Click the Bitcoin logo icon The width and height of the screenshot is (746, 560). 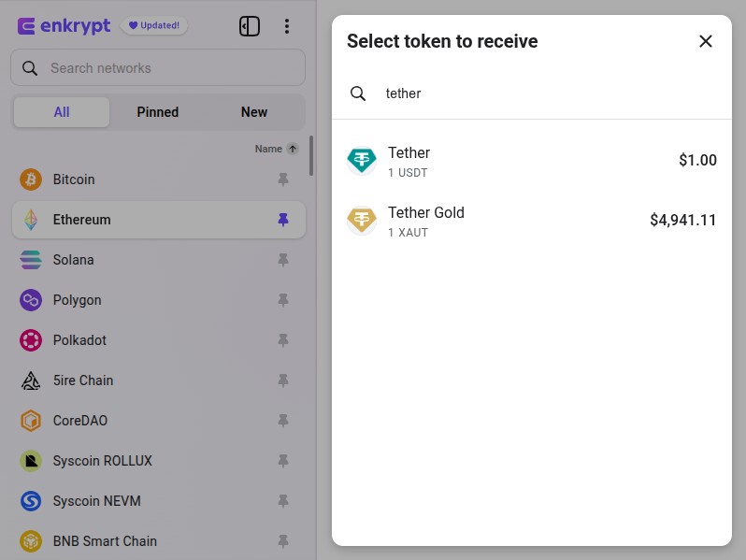click(31, 179)
